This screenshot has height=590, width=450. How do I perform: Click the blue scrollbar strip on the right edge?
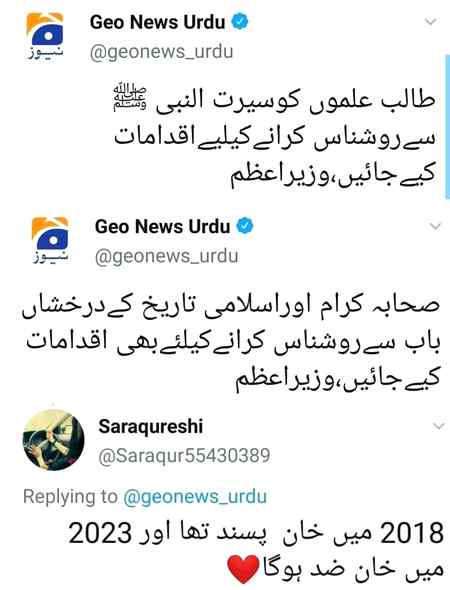(448, 126)
